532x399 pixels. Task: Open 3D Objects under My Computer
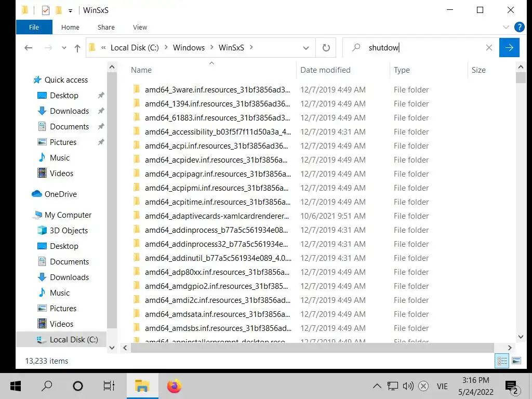[x=69, y=230]
